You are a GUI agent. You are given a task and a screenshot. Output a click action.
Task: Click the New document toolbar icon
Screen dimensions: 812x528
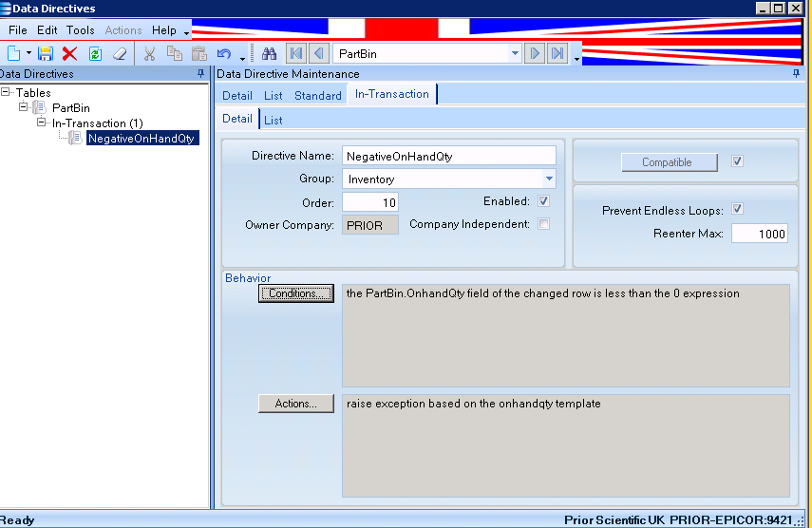tap(13, 54)
